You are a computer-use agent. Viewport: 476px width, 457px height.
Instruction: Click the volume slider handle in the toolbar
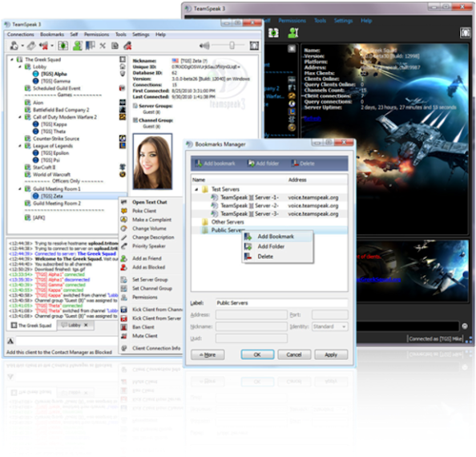232,46
